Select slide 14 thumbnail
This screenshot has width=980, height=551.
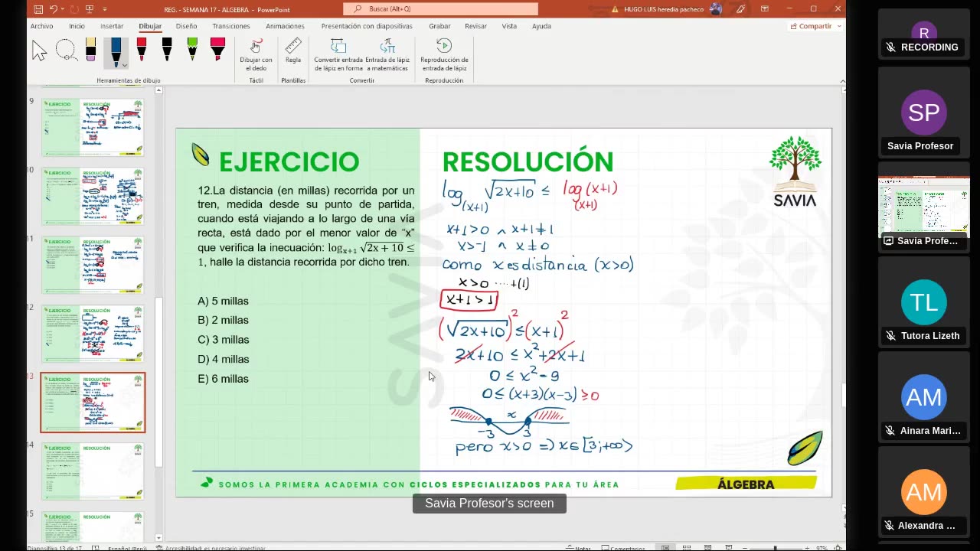coord(93,471)
